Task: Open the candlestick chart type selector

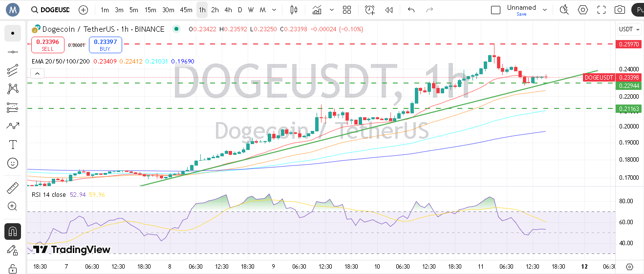Action: (x=293, y=10)
